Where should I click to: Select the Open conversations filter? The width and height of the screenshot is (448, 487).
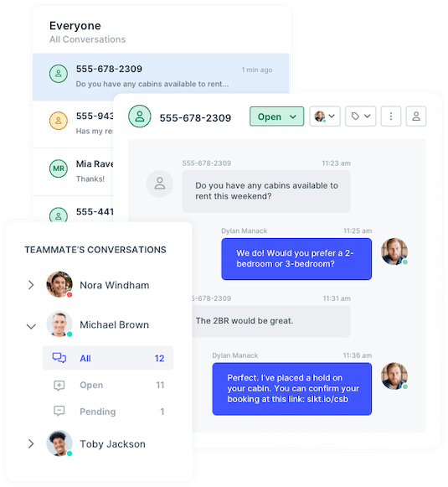(108, 385)
